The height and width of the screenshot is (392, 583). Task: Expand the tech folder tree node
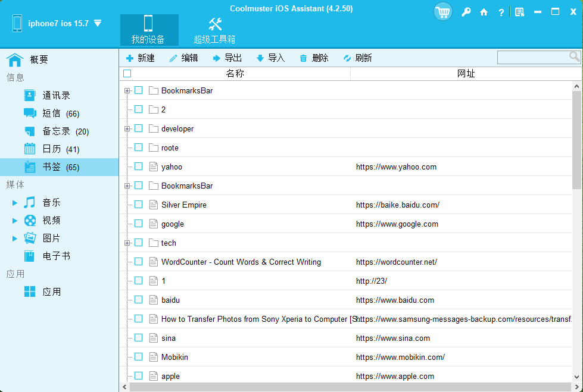tap(127, 243)
